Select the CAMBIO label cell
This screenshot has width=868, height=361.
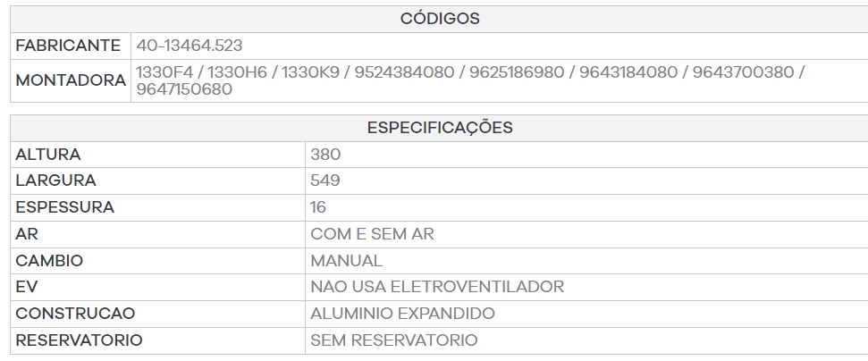tap(157, 261)
